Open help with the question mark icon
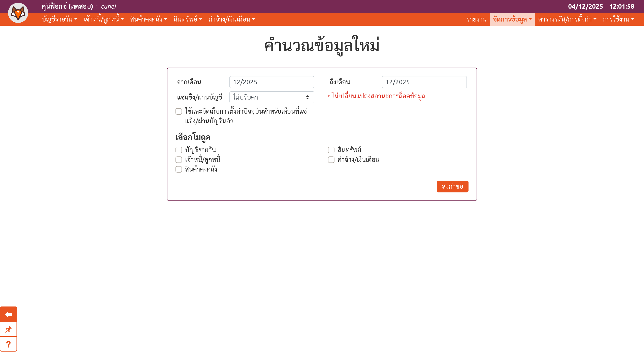 point(8,344)
